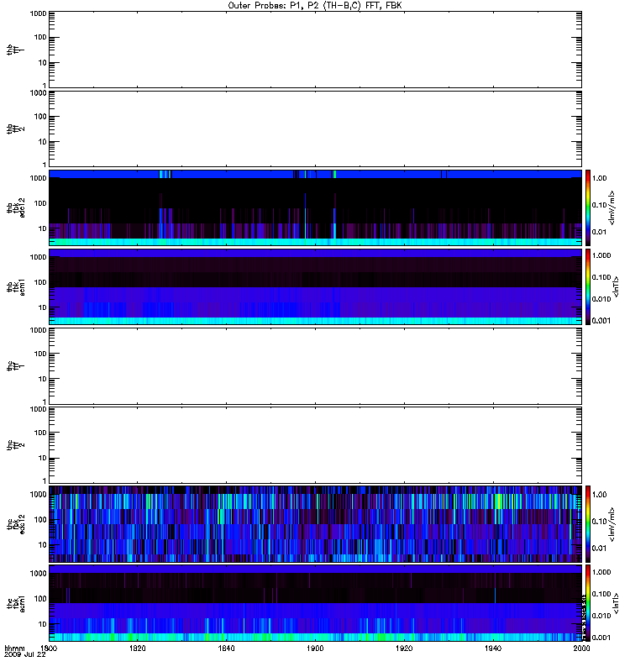
Task: Click the empty thb fff 2 plot panel
Action: pyautogui.click(x=315, y=129)
